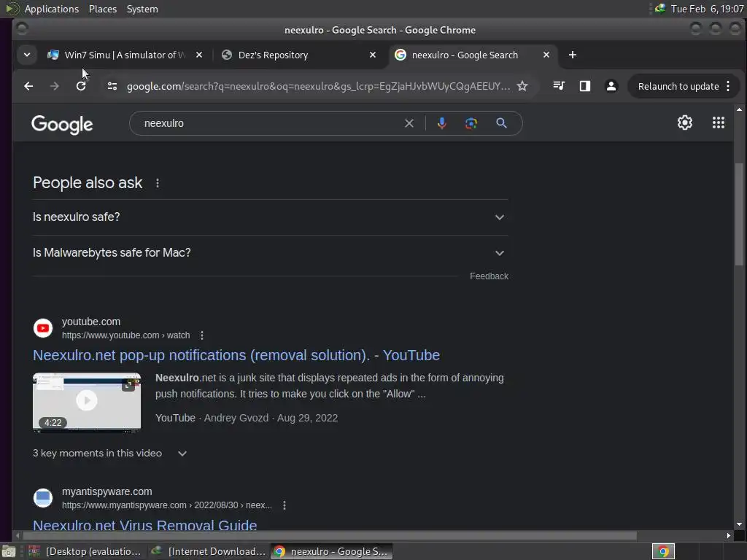
Task: Open site information icon in address bar
Action: pyautogui.click(x=112, y=86)
